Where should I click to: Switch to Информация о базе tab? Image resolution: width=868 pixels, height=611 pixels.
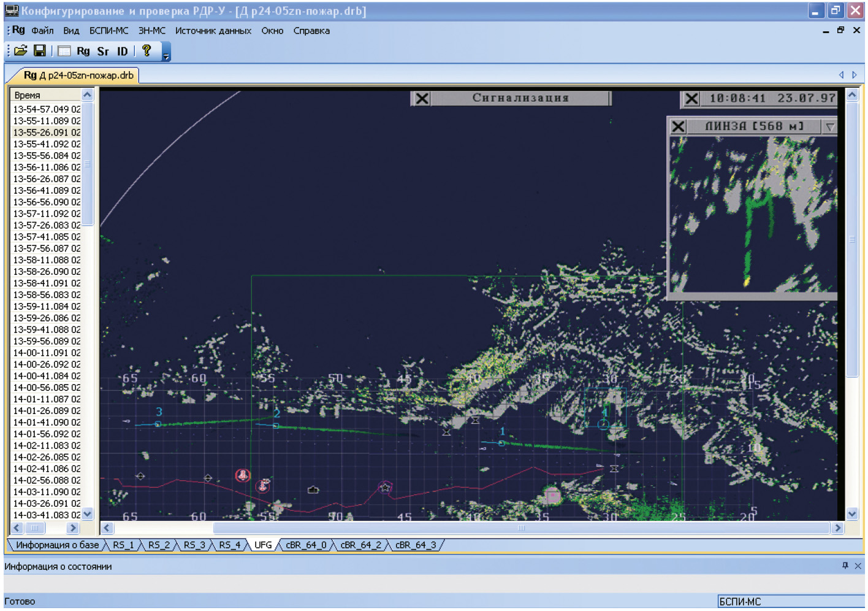pos(57,545)
